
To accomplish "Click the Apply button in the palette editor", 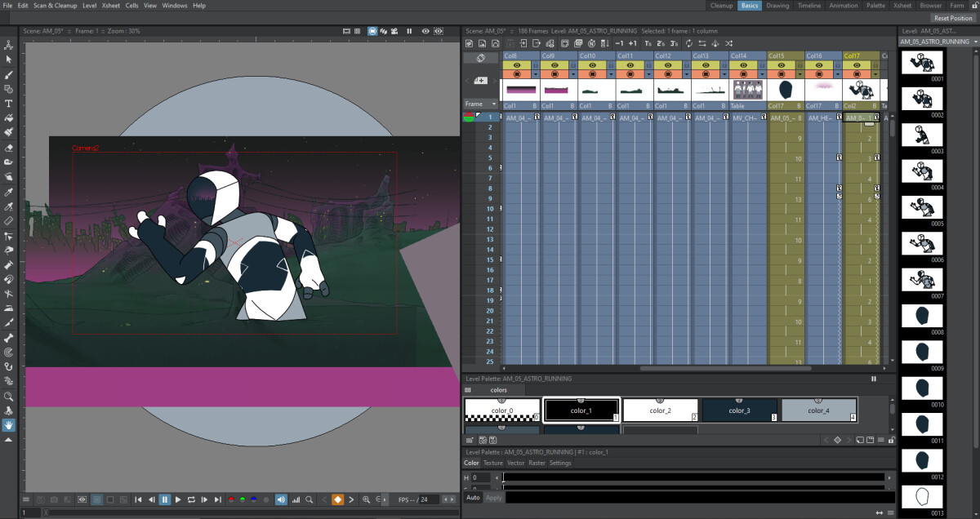I will coord(493,497).
